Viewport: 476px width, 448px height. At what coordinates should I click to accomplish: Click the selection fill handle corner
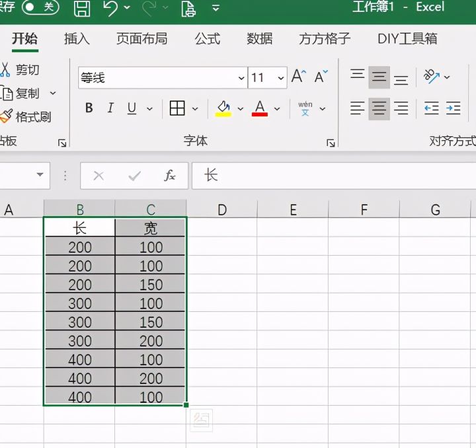click(x=186, y=405)
